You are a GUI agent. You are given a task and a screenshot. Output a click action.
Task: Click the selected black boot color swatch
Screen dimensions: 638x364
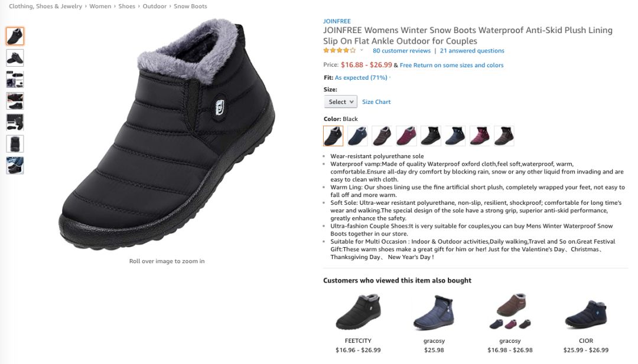click(x=333, y=136)
